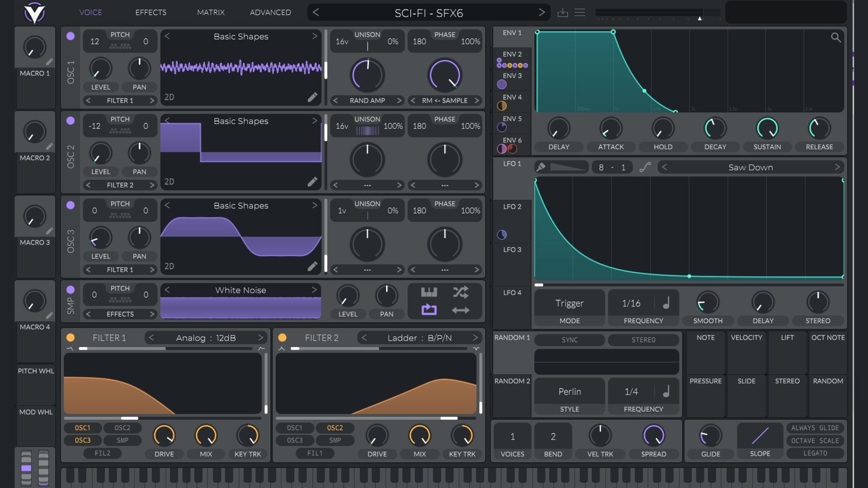Toggle the SMP sampler power button
Screen dimensions: 868x488
(71, 290)
